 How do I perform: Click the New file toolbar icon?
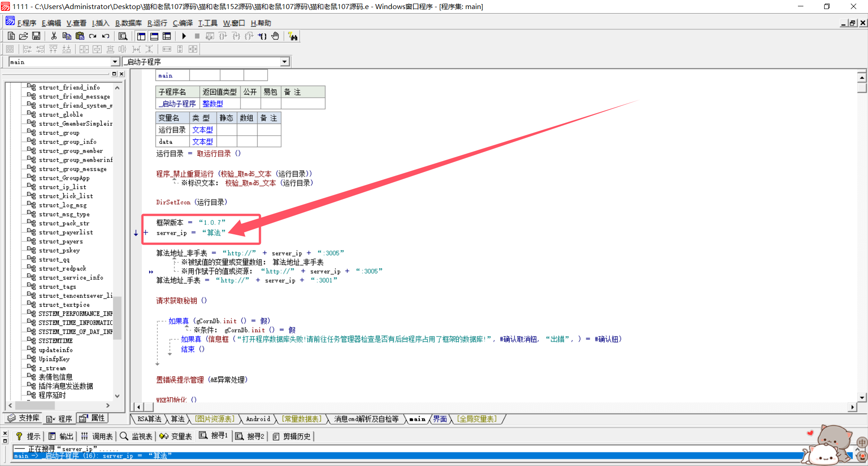(x=11, y=36)
